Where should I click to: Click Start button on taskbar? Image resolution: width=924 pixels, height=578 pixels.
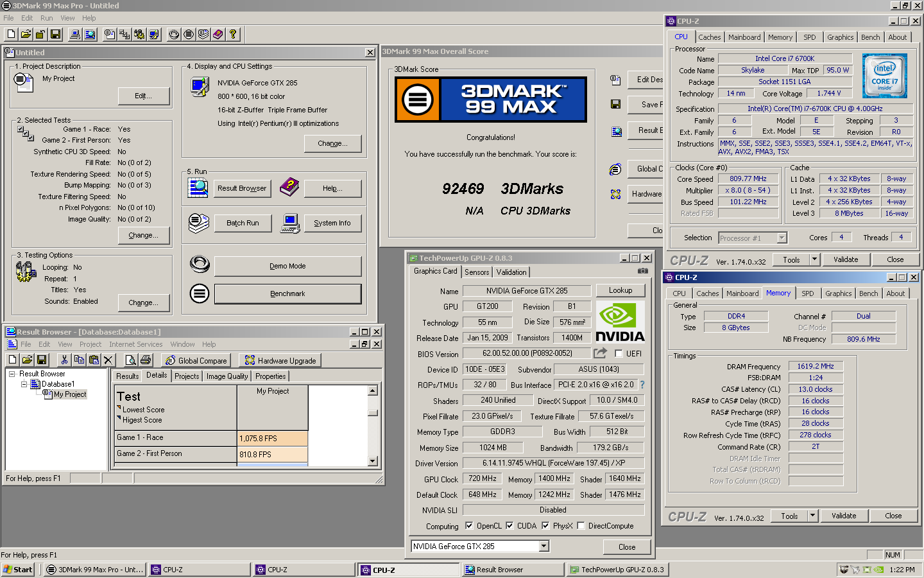[x=18, y=569]
